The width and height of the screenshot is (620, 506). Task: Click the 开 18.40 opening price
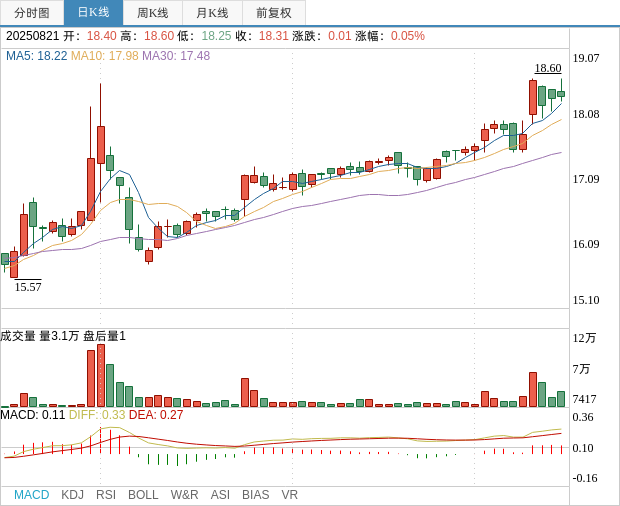[90, 36]
